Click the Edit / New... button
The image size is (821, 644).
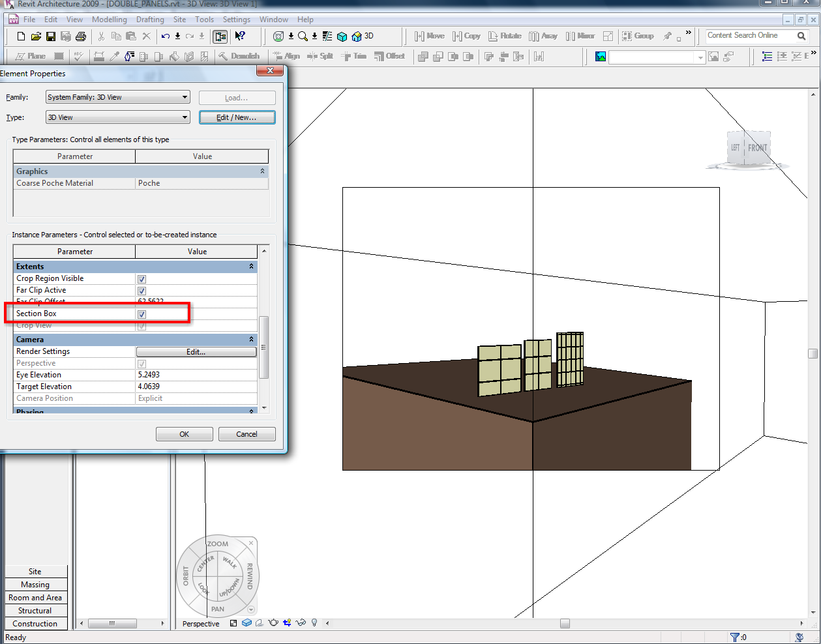pyautogui.click(x=237, y=117)
